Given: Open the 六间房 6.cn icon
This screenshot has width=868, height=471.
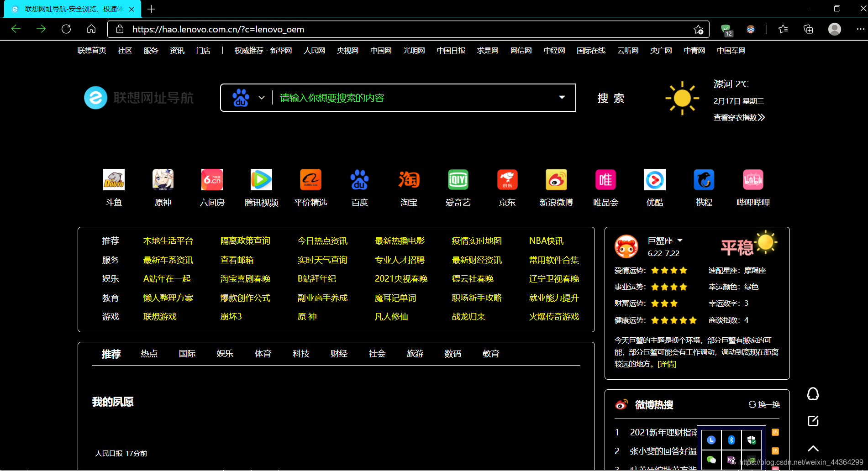Looking at the screenshot, I should click(x=212, y=179).
